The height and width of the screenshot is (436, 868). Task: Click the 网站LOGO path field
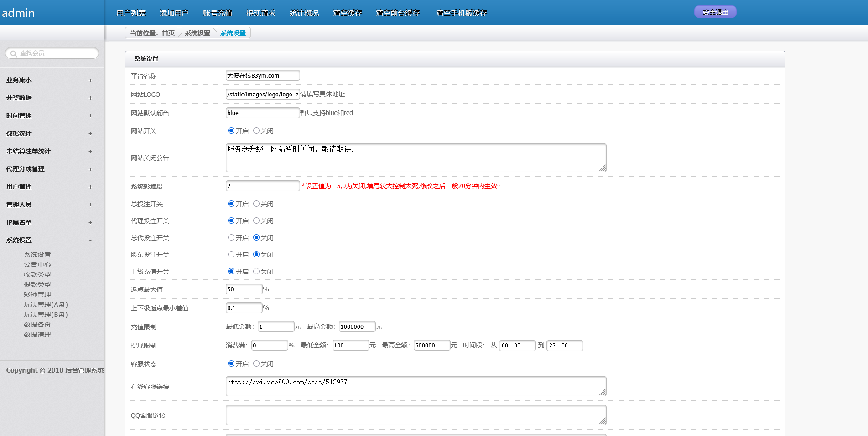(x=263, y=94)
